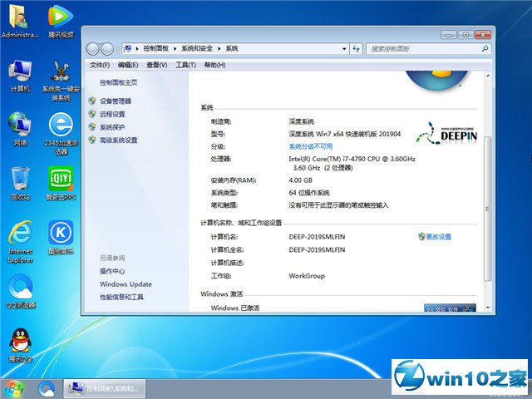Launch QQ浏览器 desktop icon

[20, 292]
